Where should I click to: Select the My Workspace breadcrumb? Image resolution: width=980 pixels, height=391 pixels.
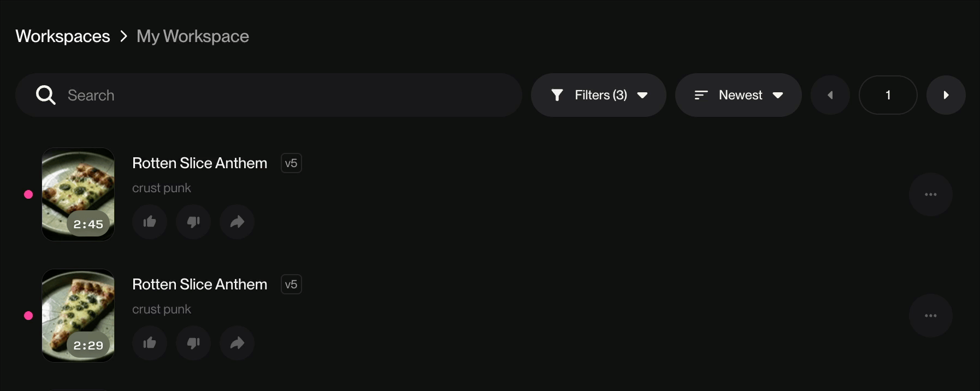coord(193,36)
